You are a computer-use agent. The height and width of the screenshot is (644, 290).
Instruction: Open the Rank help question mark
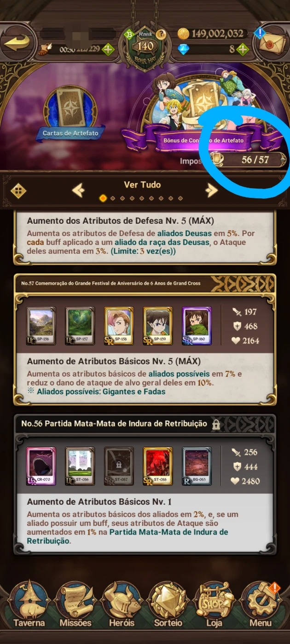[x=161, y=34]
